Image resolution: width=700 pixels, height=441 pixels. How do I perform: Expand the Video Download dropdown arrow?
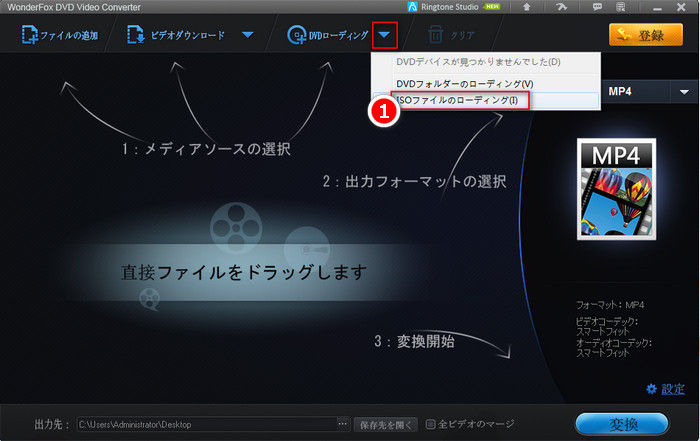248,35
